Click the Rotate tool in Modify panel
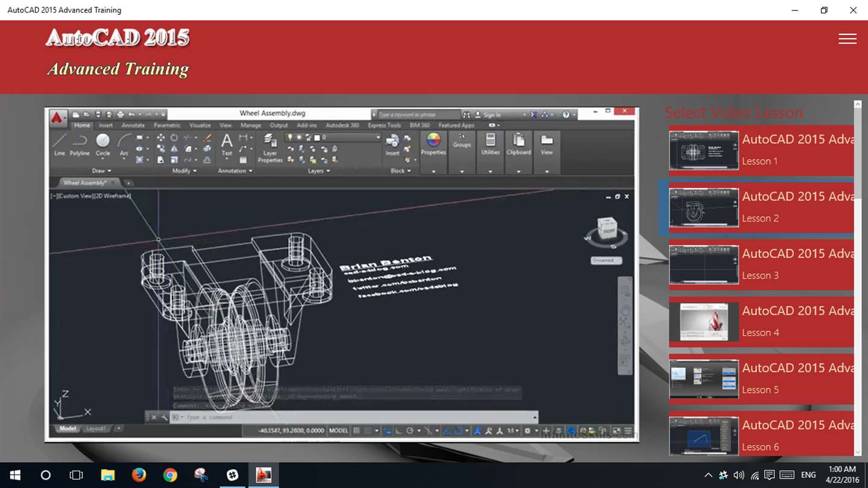 pyautogui.click(x=174, y=138)
